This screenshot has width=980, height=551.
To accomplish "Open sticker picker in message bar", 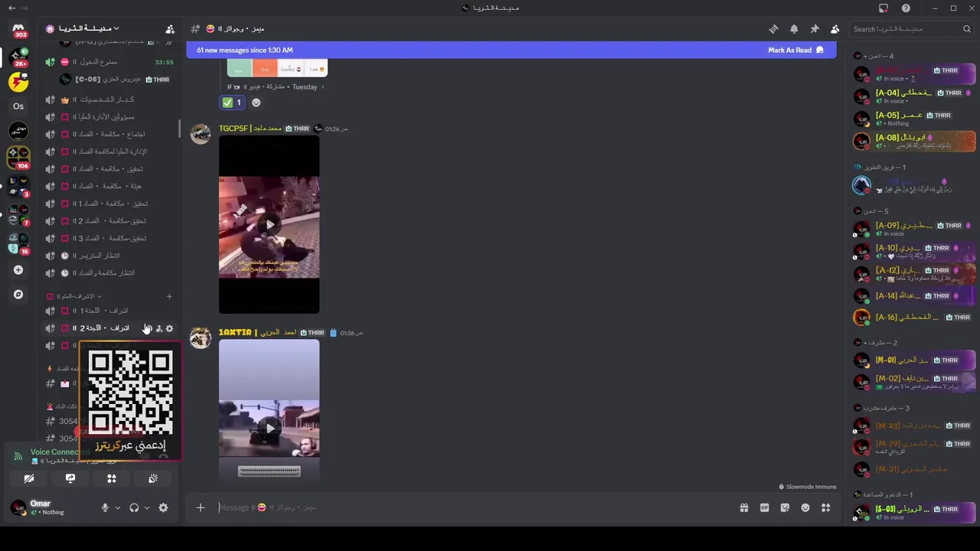I will point(785,507).
